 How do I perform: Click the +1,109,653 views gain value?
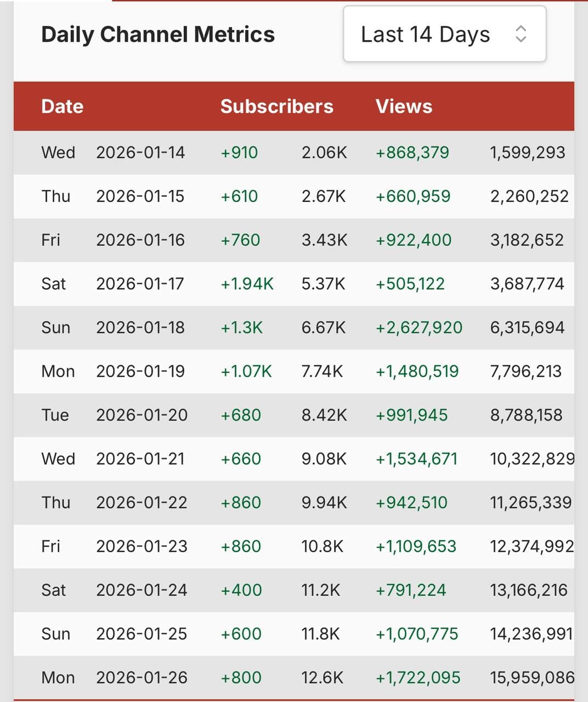416,546
